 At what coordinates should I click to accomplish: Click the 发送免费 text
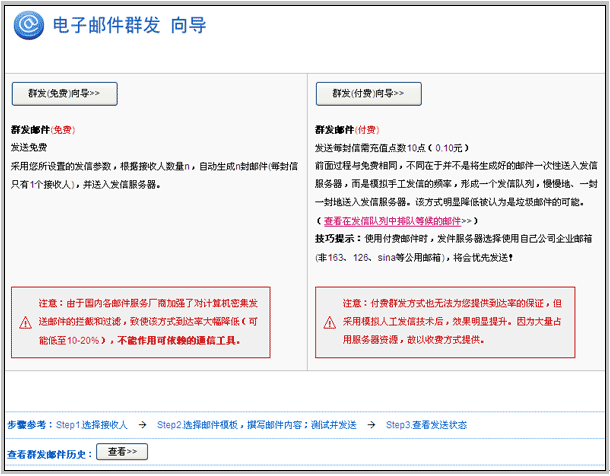coord(29,147)
